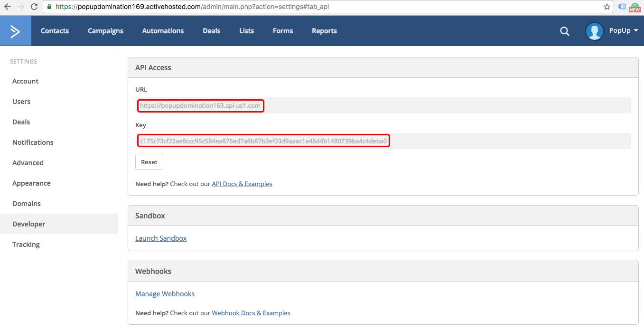Viewport: 644px width, 329px height.
Task: Select Users in settings sidebar
Action: pyautogui.click(x=59, y=102)
